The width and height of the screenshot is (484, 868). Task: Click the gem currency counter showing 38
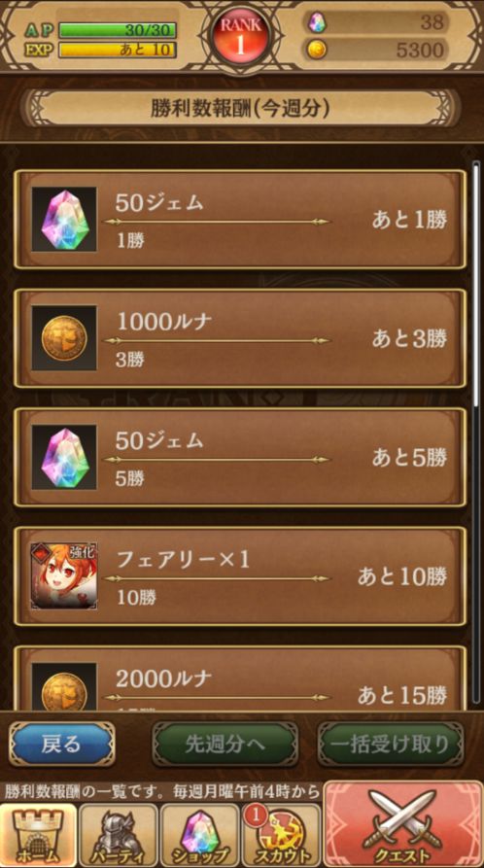(376, 22)
